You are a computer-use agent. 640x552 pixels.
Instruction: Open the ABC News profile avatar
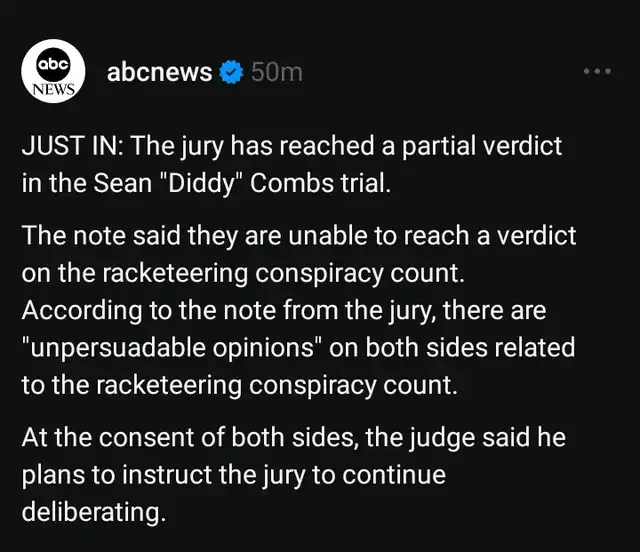click(x=53, y=71)
